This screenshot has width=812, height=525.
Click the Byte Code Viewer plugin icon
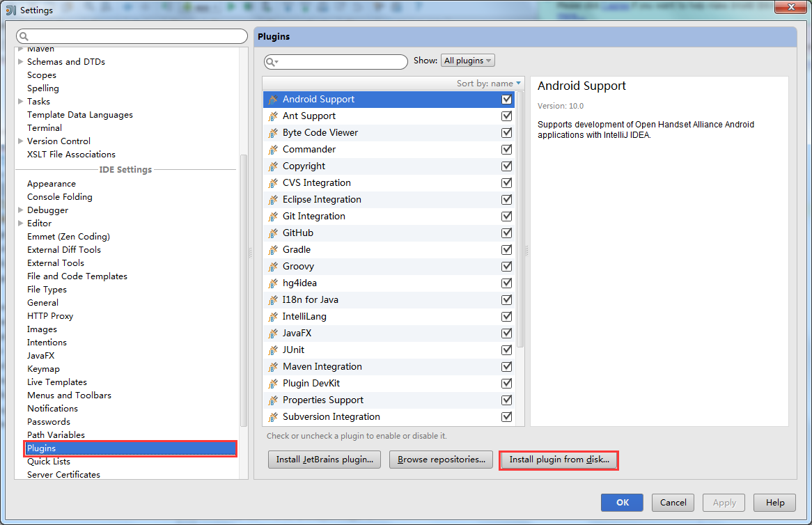click(273, 133)
